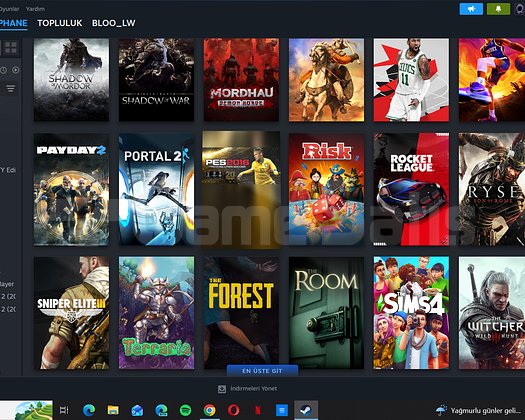
Task: Open the TOPLULUK tab
Action: pos(60,23)
